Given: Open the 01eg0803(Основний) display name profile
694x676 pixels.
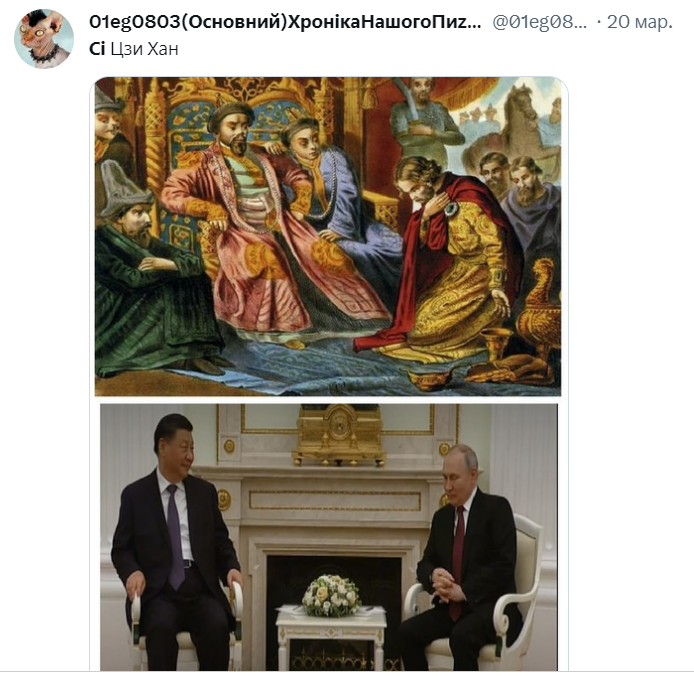Looking at the screenshot, I should point(285,21).
